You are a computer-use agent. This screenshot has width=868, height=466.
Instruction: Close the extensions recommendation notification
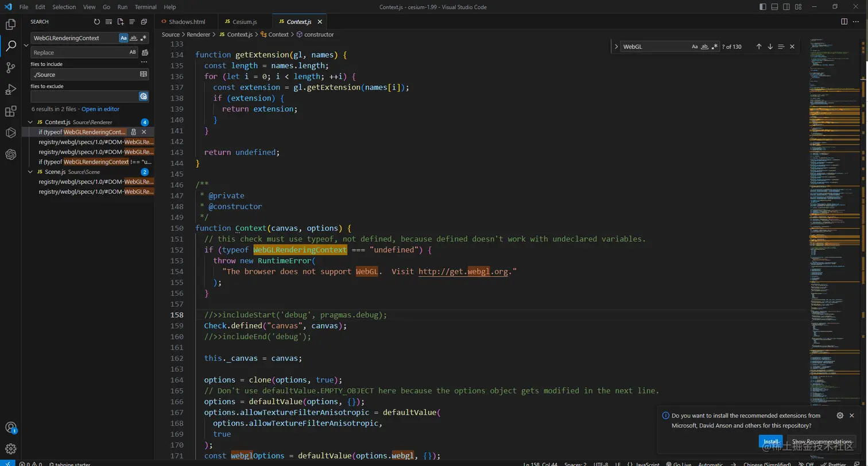coord(851,415)
